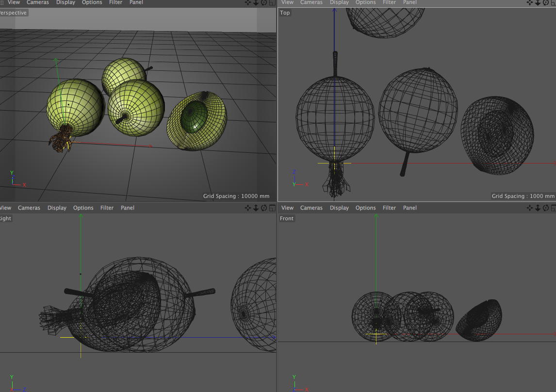Click the dolly/zoom icon in the Right viewport
The width and height of the screenshot is (556, 392).
[255, 208]
